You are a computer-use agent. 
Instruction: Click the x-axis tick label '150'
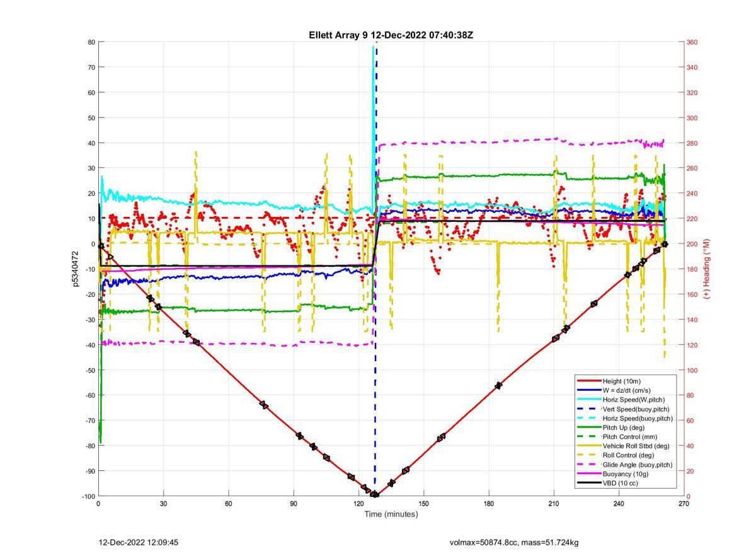[423, 504]
